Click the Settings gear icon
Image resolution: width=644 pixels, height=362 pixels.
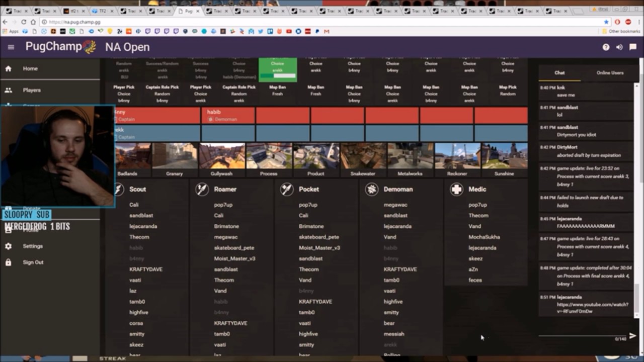(8, 246)
